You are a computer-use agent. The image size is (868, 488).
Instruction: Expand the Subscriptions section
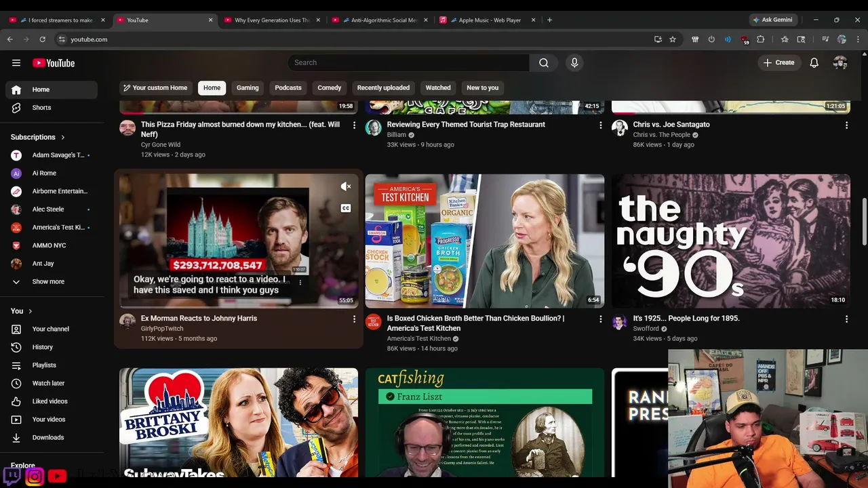click(38, 137)
